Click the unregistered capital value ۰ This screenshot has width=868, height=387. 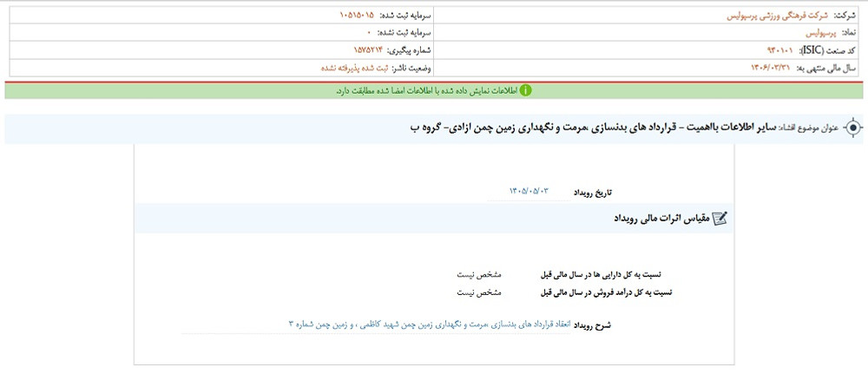coord(368,33)
